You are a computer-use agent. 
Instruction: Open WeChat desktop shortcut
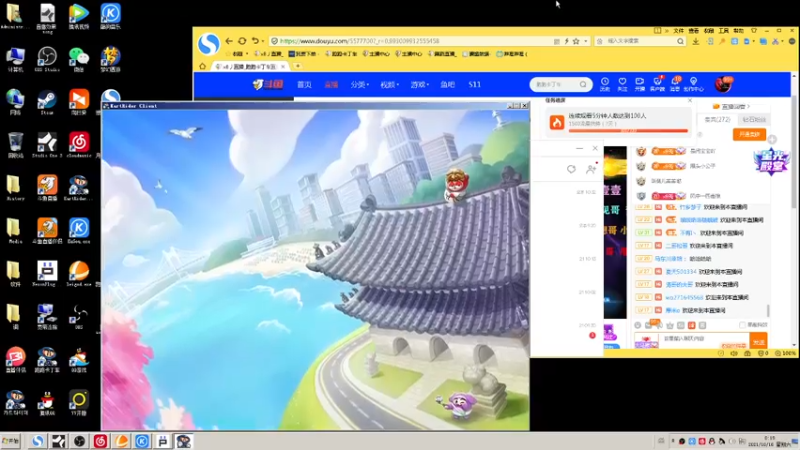point(79,59)
